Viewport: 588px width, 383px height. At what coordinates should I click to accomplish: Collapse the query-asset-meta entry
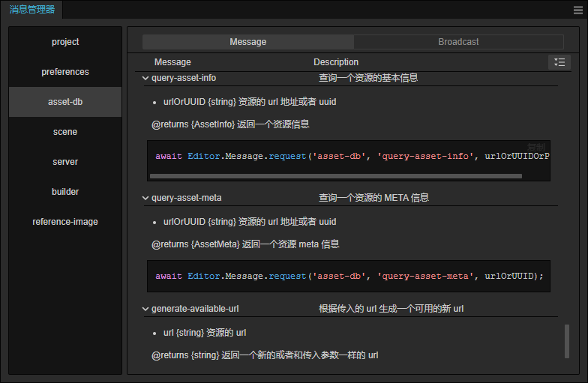click(145, 198)
